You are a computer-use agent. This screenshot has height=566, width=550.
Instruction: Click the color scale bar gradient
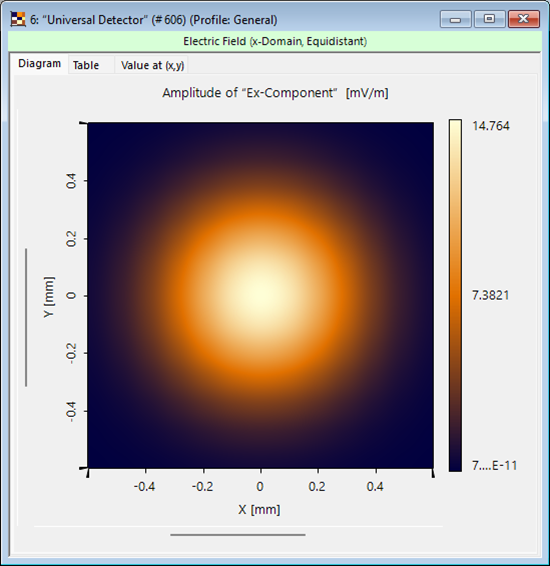tap(455, 295)
